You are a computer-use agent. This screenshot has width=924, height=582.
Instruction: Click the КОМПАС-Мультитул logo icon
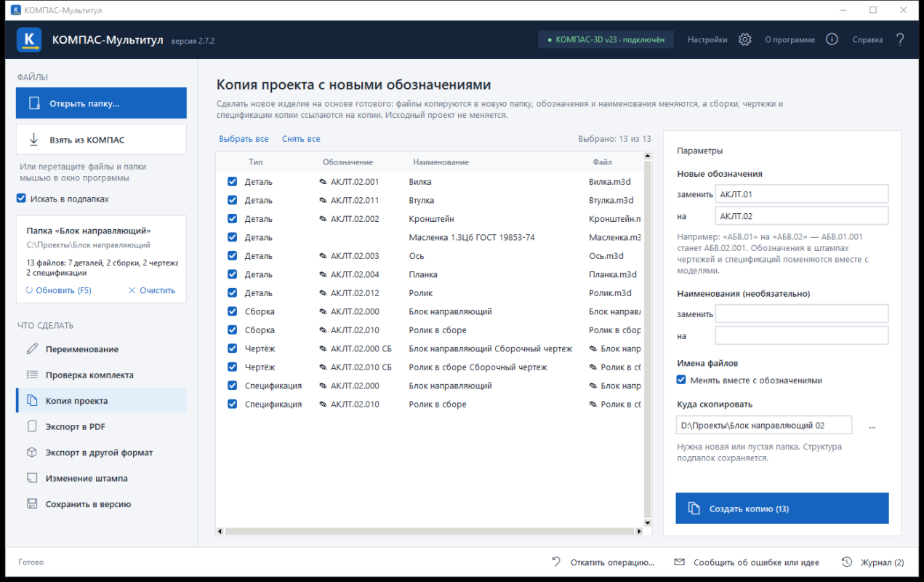point(29,39)
